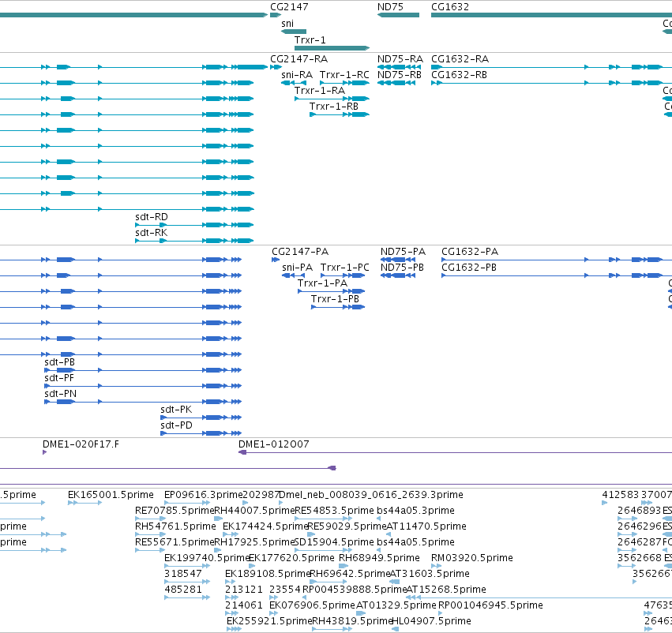Click the EK165001.5prime EST label
672x633 pixels.
111,495
